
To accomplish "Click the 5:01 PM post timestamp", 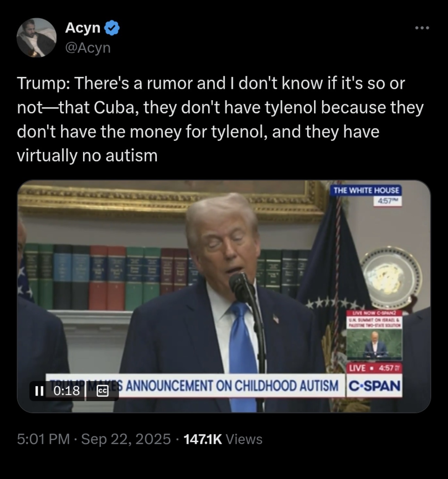I will click(x=43, y=439).
